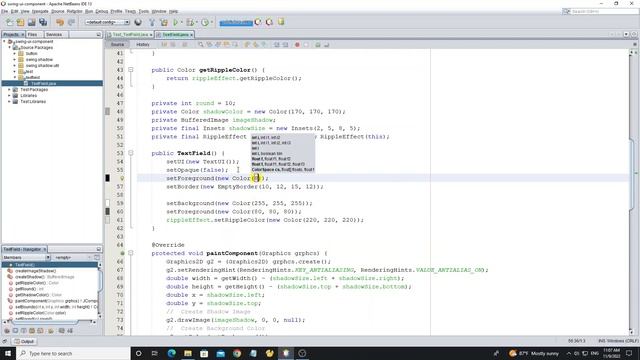Expand the swing.shadow package

(14, 60)
